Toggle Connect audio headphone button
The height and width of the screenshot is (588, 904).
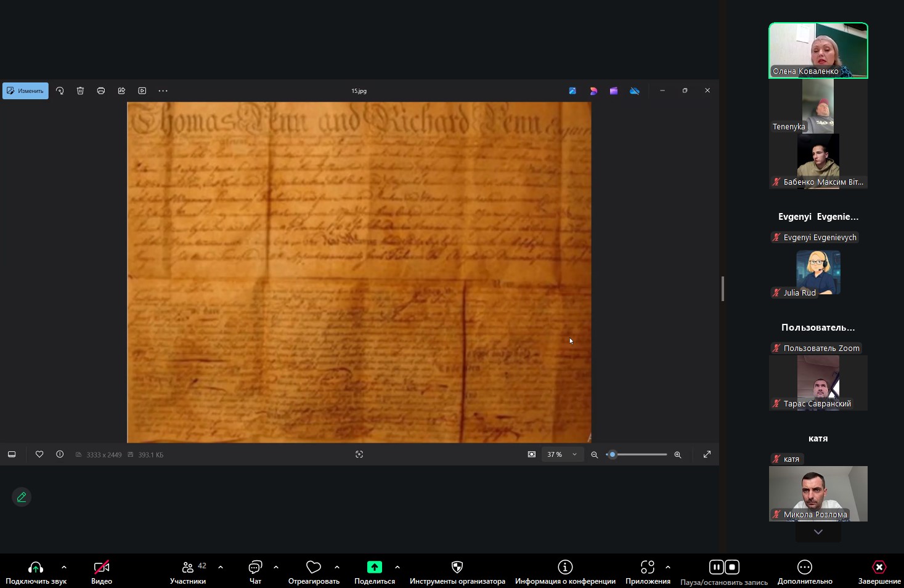click(36, 572)
